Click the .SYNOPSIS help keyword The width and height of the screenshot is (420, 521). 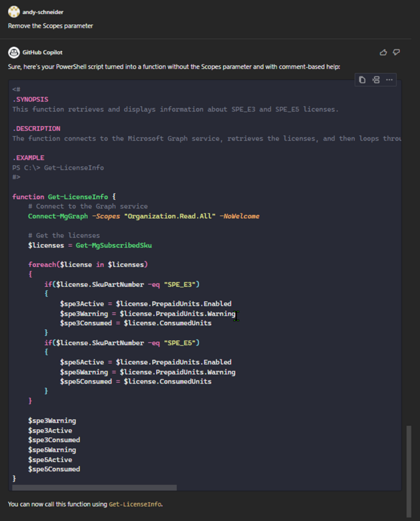click(x=30, y=100)
